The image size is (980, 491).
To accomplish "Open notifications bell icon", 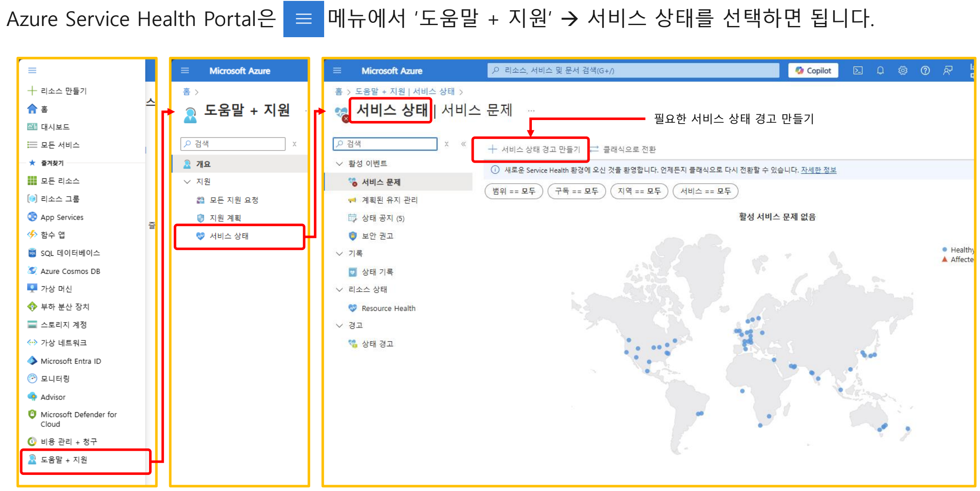I will tap(880, 70).
